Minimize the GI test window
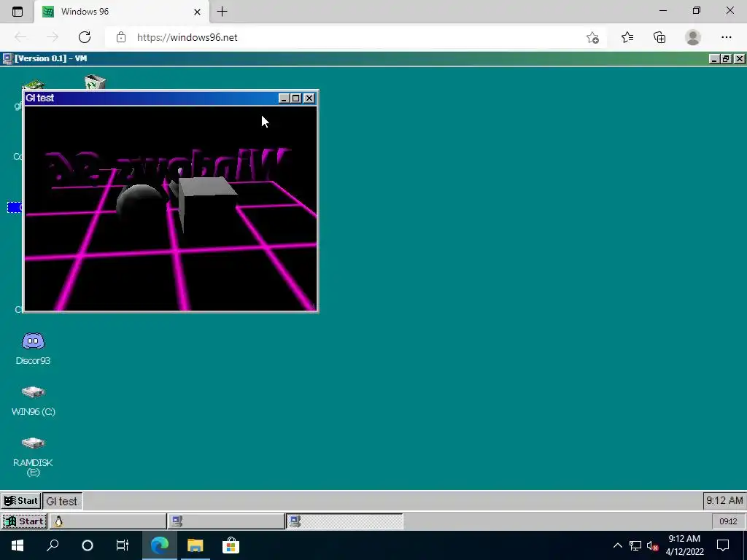Image resolution: width=747 pixels, height=560 pixels. pyautogui.click(x=284, y=98)
